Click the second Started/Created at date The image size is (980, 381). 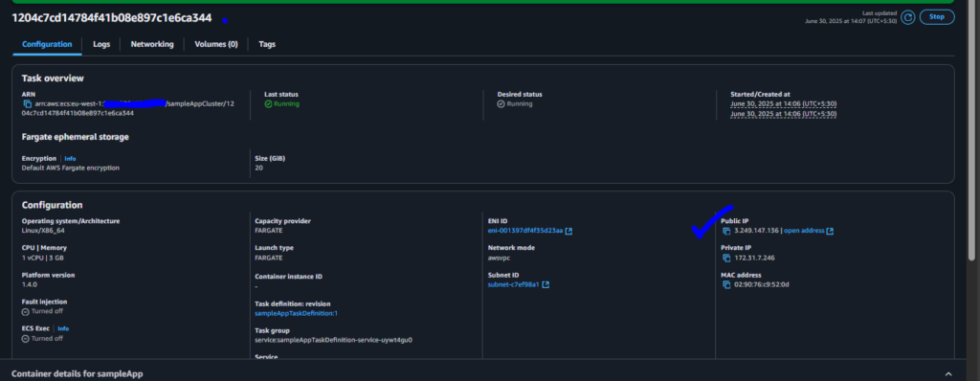point(783,114)
